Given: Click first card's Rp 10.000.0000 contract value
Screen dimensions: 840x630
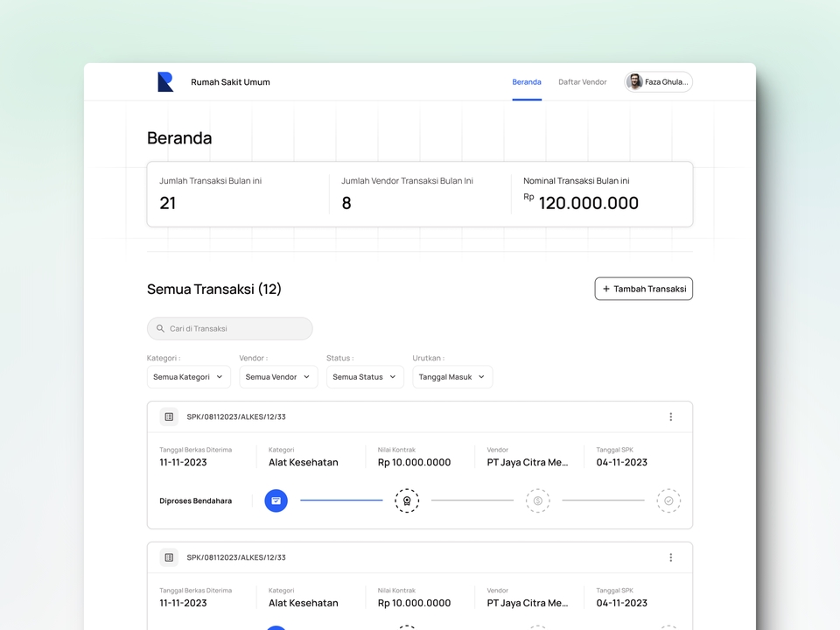Looking at the screenshot, I should [x=414, y=462].
